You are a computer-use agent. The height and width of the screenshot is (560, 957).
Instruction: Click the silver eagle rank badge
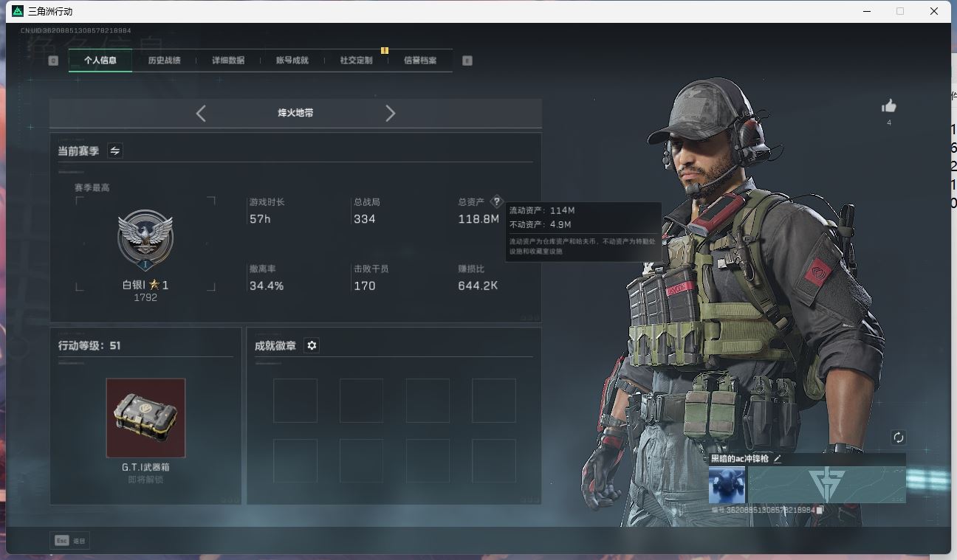click(x=145, y=239)
